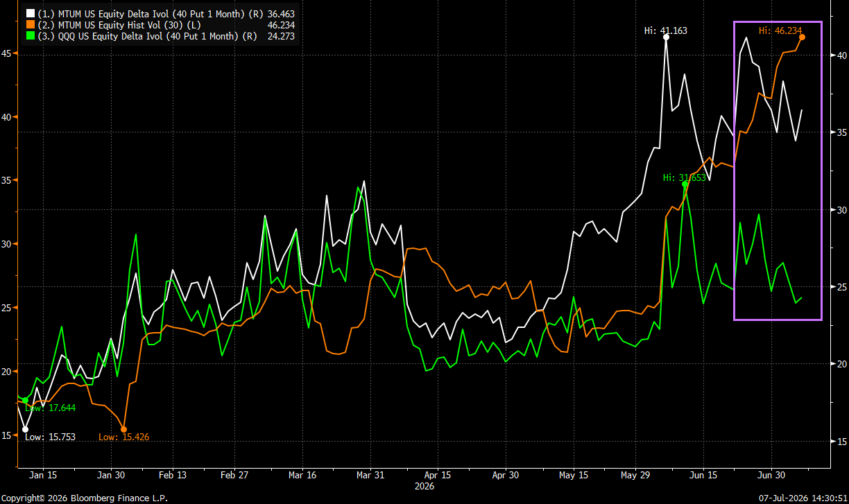Viewport: 849px width, 504px height.
Task: Click the 'Jun 15' date axis label
Action: [x=704, y=476]
